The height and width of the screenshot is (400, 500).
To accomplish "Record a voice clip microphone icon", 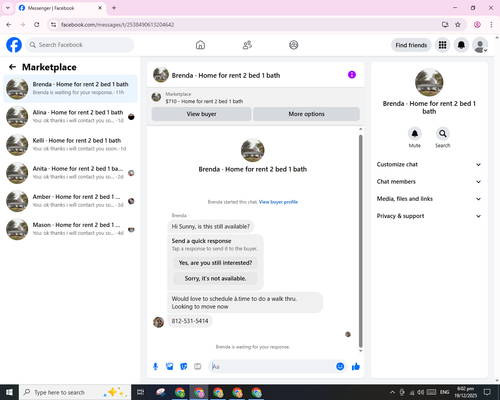I will [155, 367].
